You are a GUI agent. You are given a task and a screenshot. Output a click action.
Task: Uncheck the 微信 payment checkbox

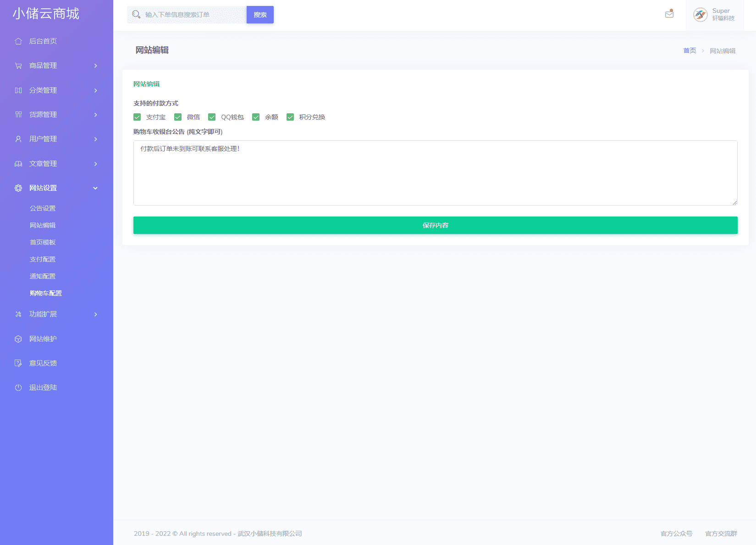point(178,117)
